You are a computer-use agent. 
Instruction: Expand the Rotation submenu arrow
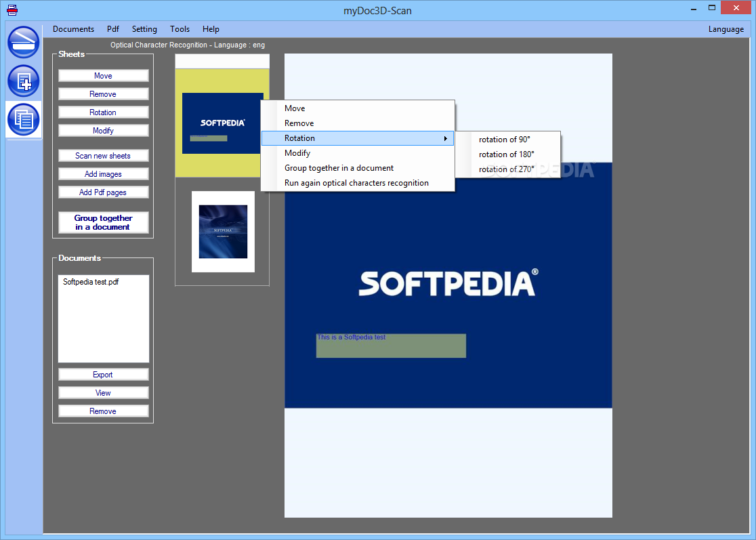coord(446,138)
